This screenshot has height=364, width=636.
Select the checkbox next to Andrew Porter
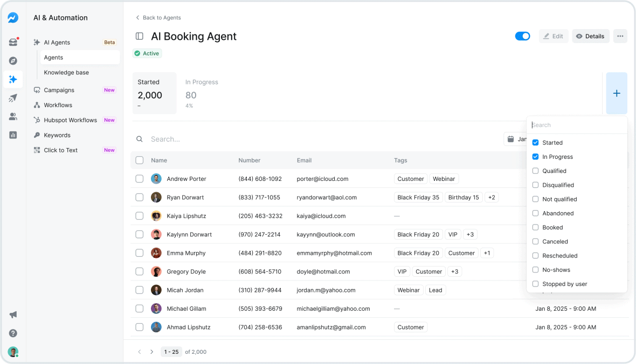coord(139,178)
